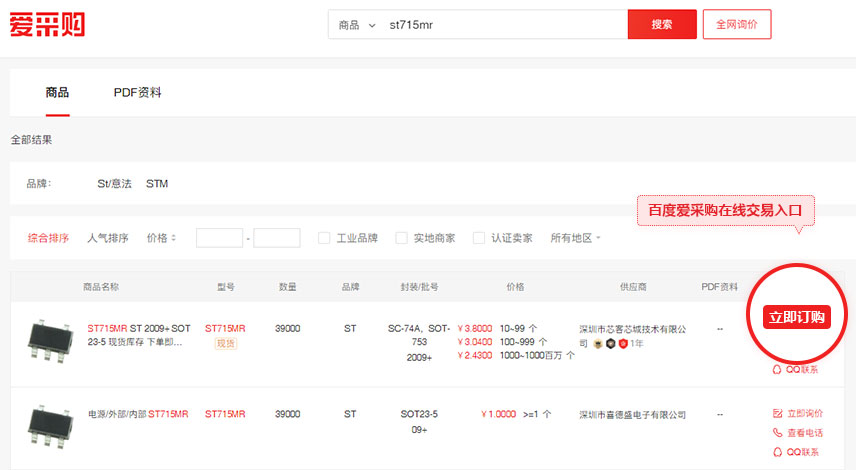Image resolution: width=856 pixels, height=470 pixels.
Task: Click the 供应商 column header
Action: pyautogui.click(x=633, y=287)
